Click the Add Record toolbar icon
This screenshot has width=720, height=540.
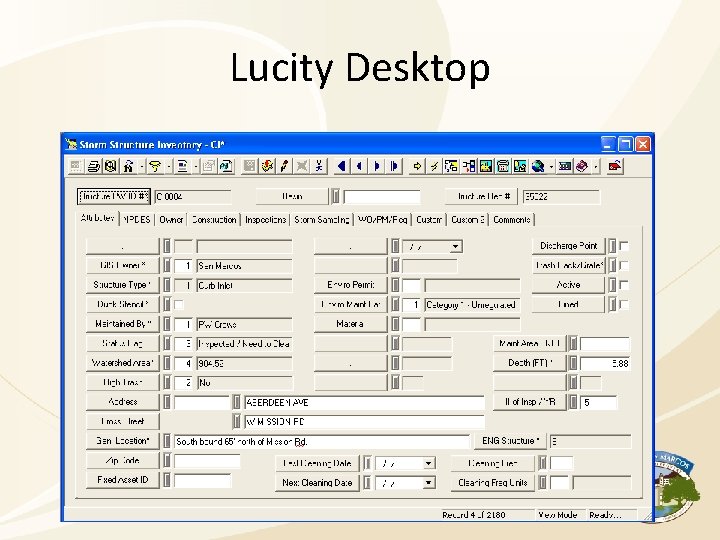[x=267, y=166]
